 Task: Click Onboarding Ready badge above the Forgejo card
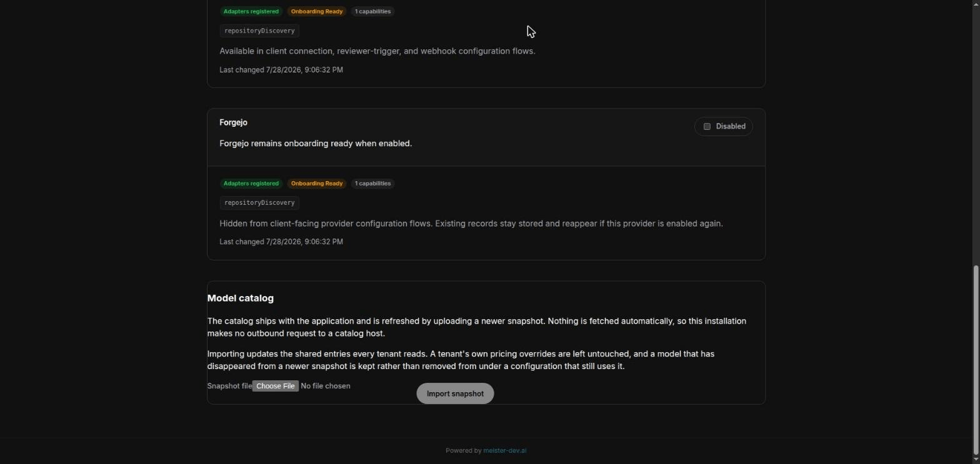coord(317,11)
